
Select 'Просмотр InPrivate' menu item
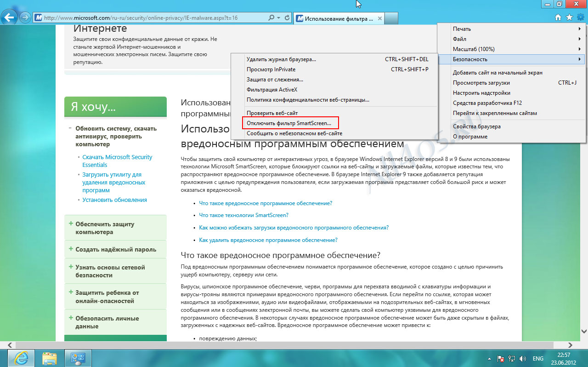tap(334, 69)
